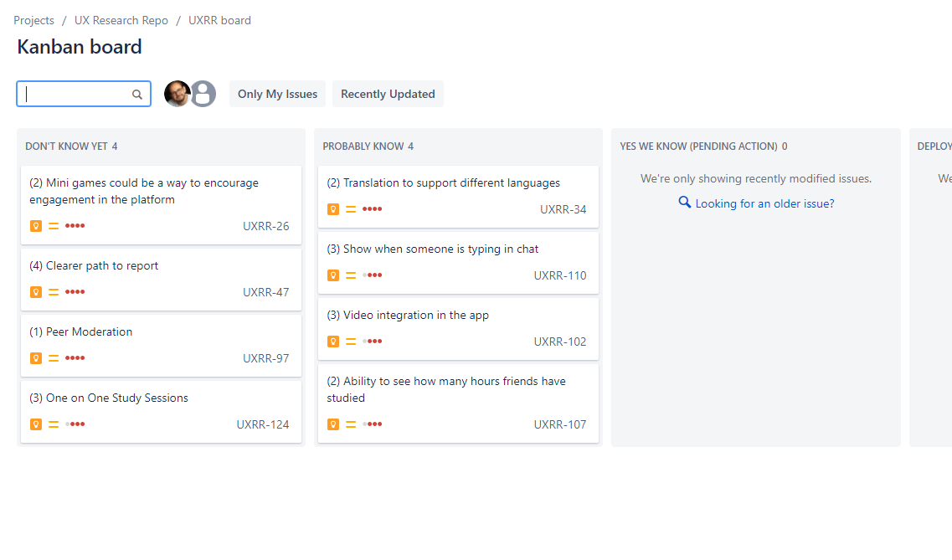This screenshot has height=560, width=952.
Task: Click the idea issue type icon on UXRR-26
Action: [x=35, y=225]
